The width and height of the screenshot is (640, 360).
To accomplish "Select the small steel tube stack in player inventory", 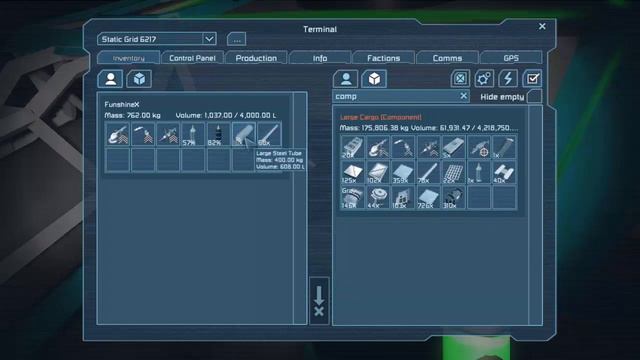I will [x=269, y=134].
